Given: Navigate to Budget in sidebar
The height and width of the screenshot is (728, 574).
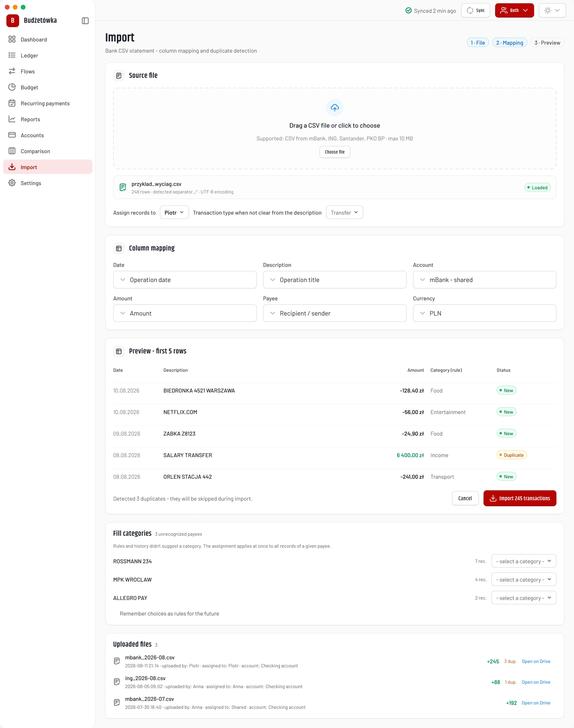Looking at the screenshot, I should click(48, 87).
